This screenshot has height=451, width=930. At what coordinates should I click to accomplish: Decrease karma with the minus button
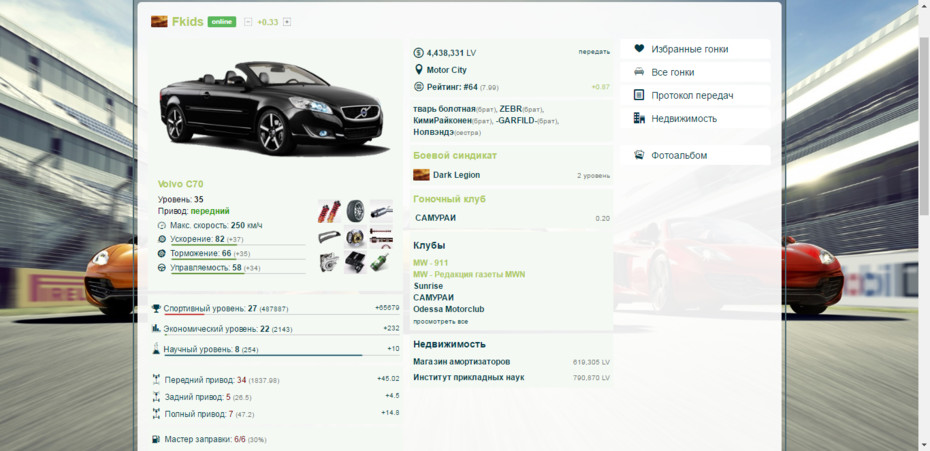[248, 22]
